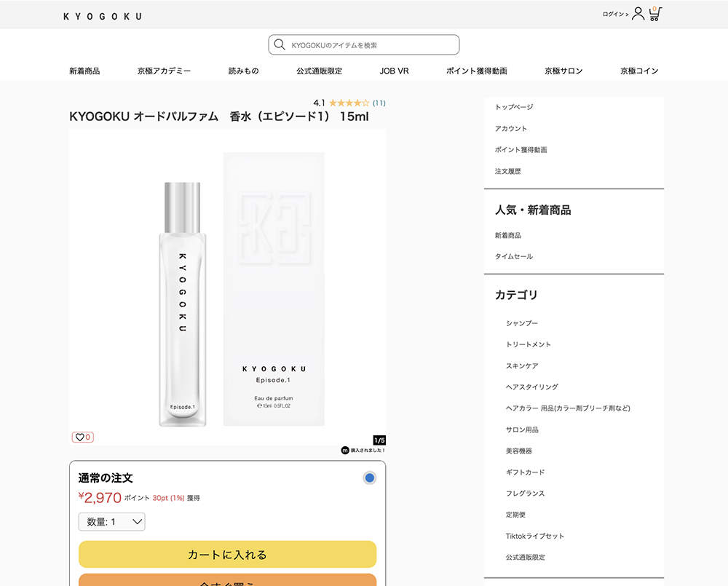
Task: Open the 読みもの menu item
Action: point(243,71)
